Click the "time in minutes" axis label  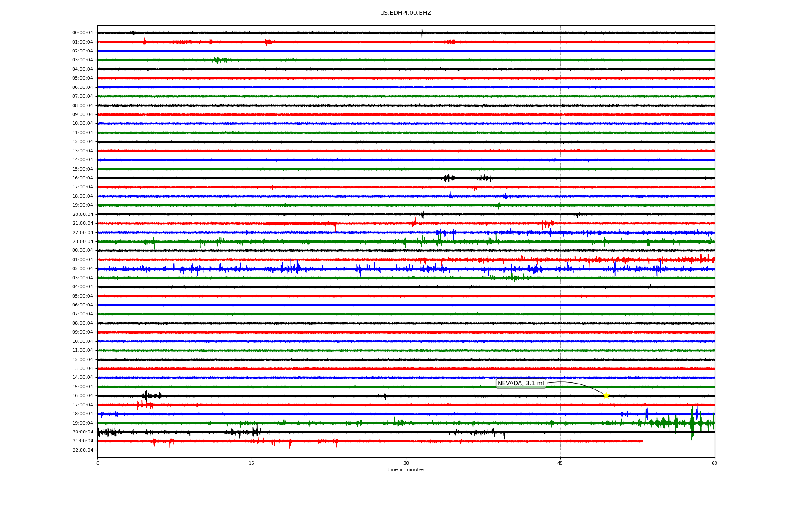pyautogui.click(x=405, y=470)
